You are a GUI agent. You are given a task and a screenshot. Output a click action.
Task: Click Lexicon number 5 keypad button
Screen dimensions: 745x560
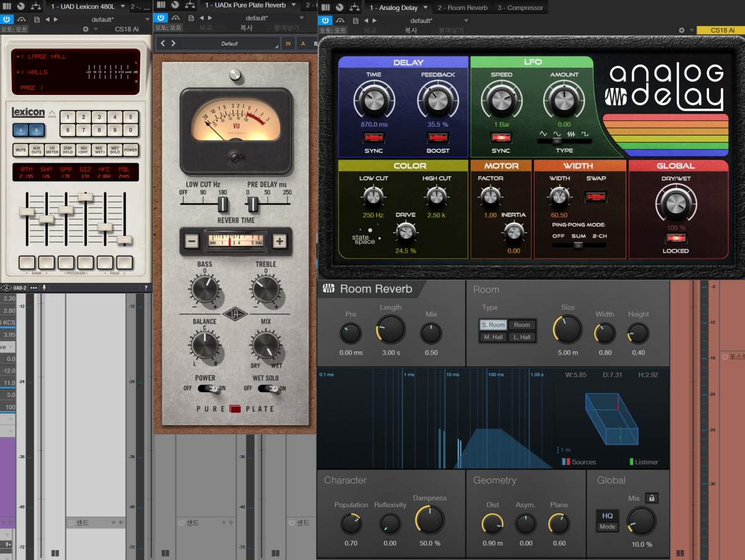pos(130,117)
